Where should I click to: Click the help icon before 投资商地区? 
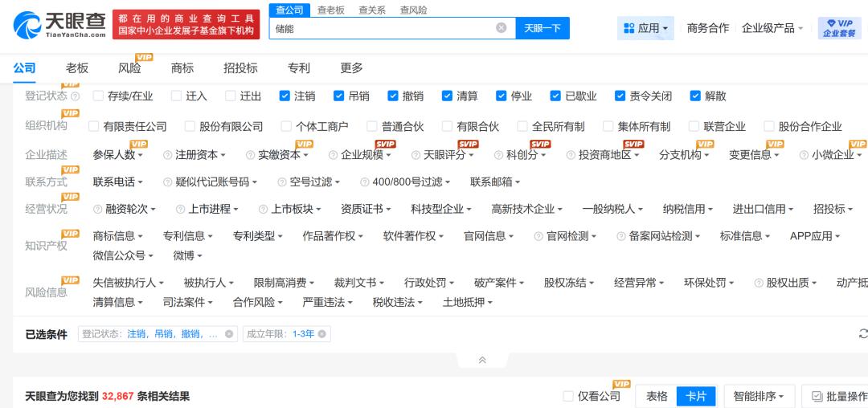tap(571, 155)
